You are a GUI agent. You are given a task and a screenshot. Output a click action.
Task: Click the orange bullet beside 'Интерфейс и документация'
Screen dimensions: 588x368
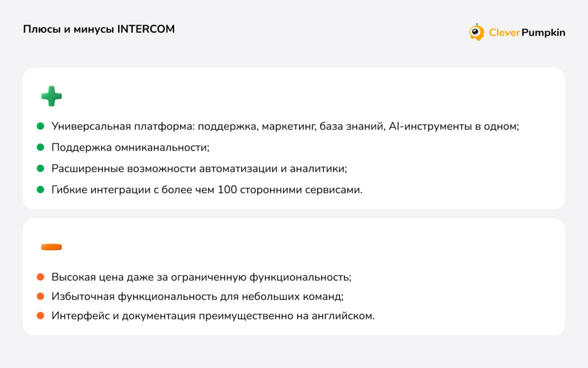coord(40,316)
